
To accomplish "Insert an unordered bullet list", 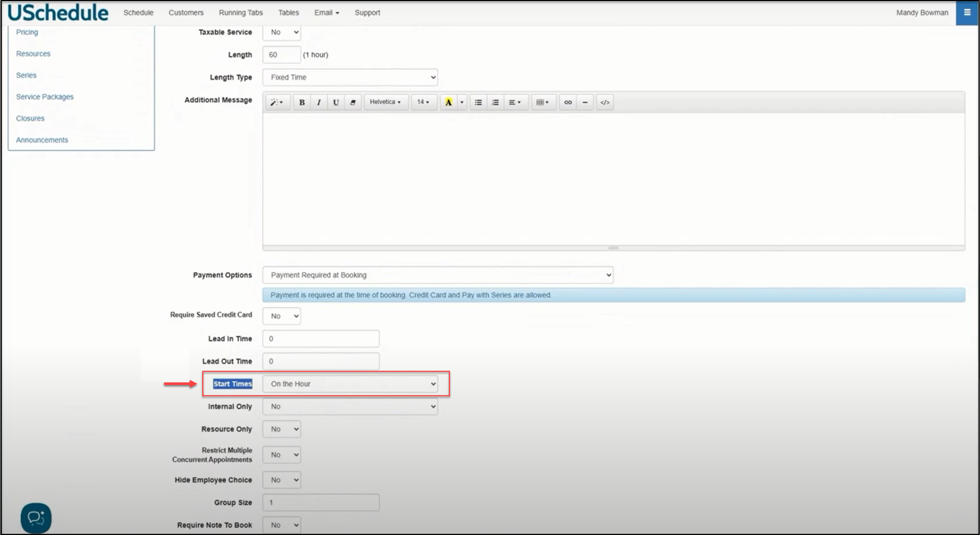I will (478, 102).
